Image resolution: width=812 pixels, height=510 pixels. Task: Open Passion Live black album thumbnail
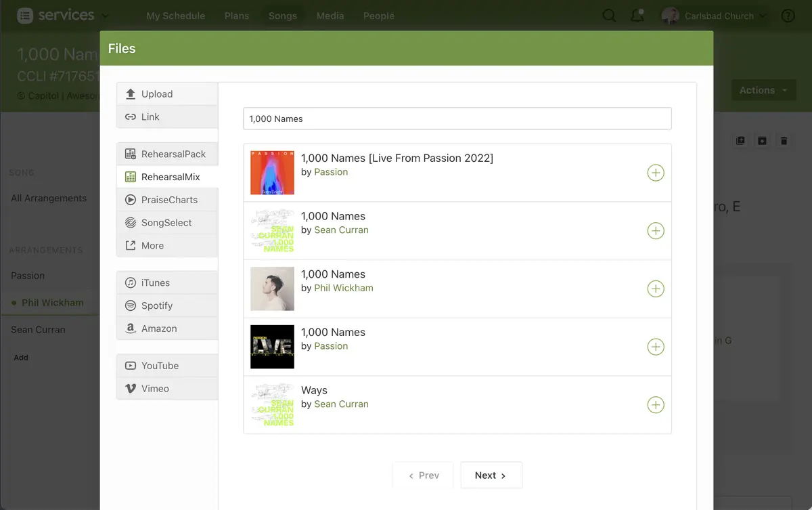(x=272, y=347)
